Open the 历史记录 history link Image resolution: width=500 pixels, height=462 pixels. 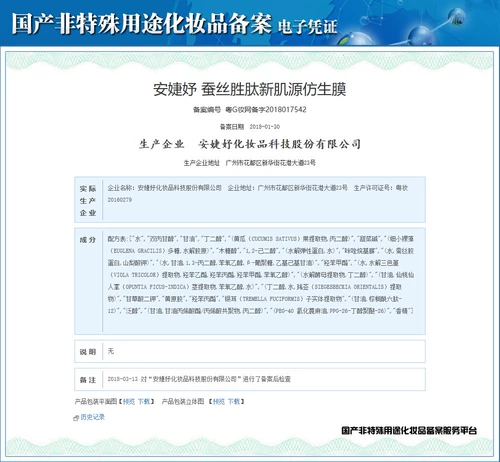pos(92,417)
